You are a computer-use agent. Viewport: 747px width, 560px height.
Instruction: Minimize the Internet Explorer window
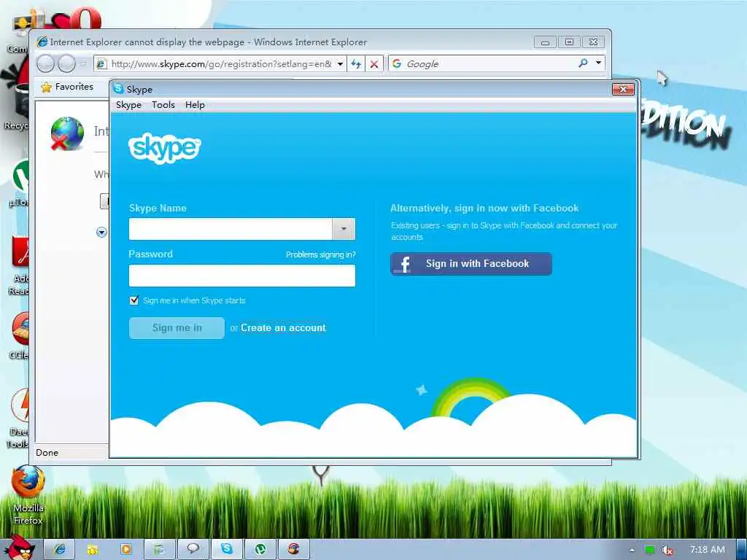(546, 42)
